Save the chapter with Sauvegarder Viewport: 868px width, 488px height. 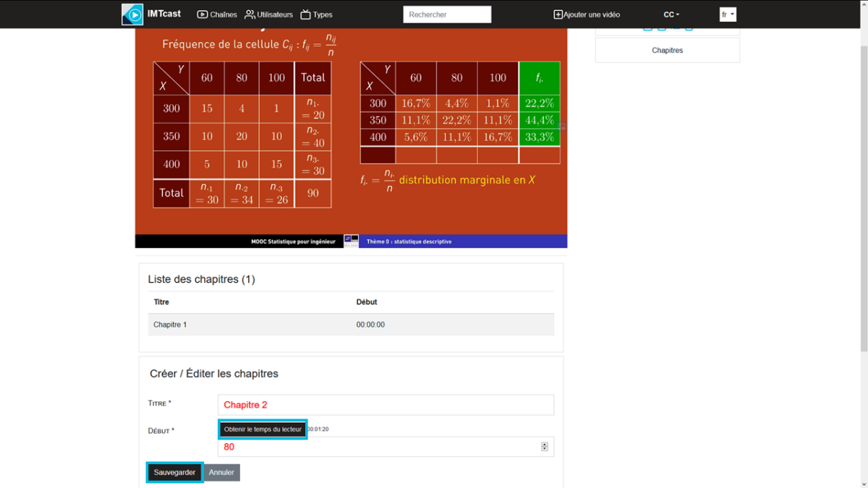(x=174, y=473)
